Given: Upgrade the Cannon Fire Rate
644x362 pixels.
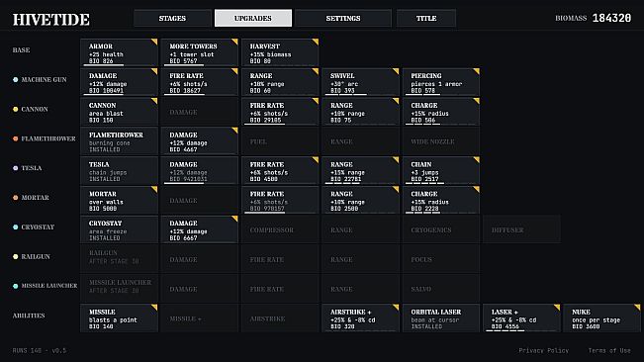Looking at the screenshot, I should 280,111.
